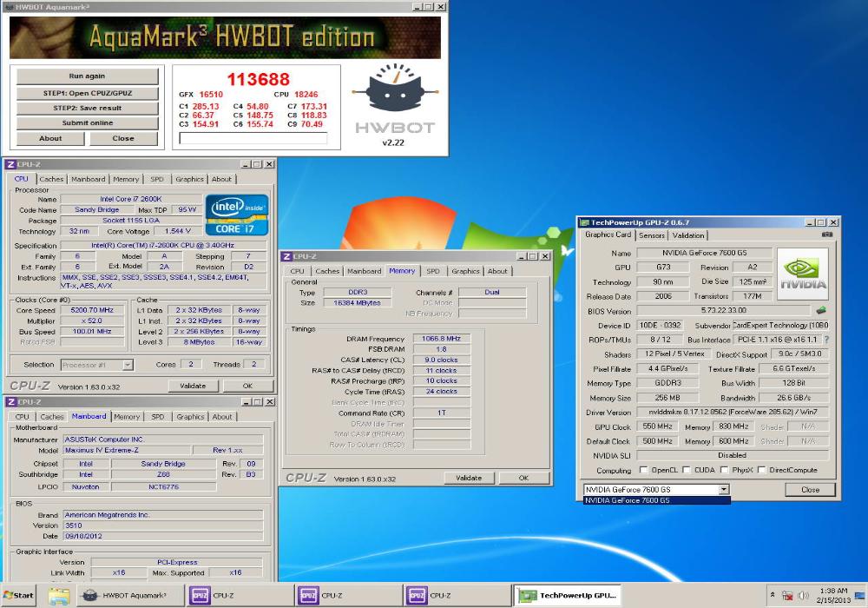Screen dimensions: 868x608
Task: Click Validate in CPU-Z CPU window
Action: pyautogui.click(x=193, y=386)
